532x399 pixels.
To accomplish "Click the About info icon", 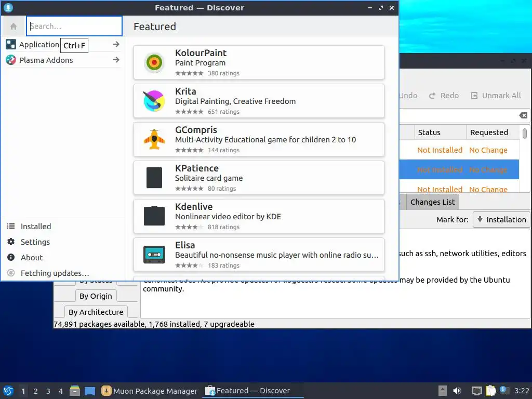I will pyautogui.click(x=11, y=257).
